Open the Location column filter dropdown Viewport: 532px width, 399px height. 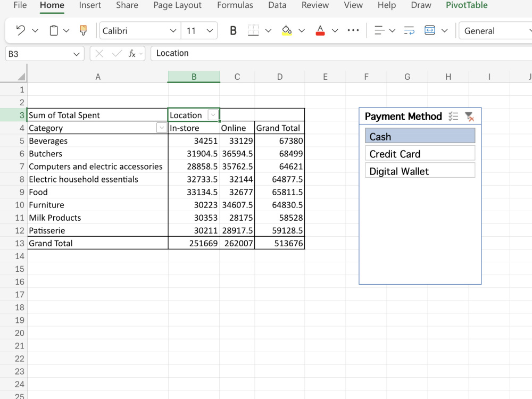(x=213, y=115)
